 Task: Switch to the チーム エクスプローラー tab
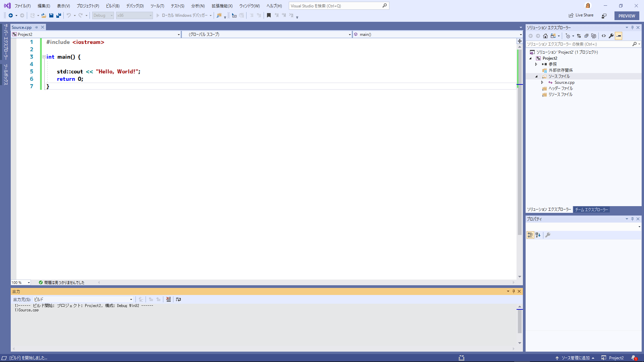point(591,209)
